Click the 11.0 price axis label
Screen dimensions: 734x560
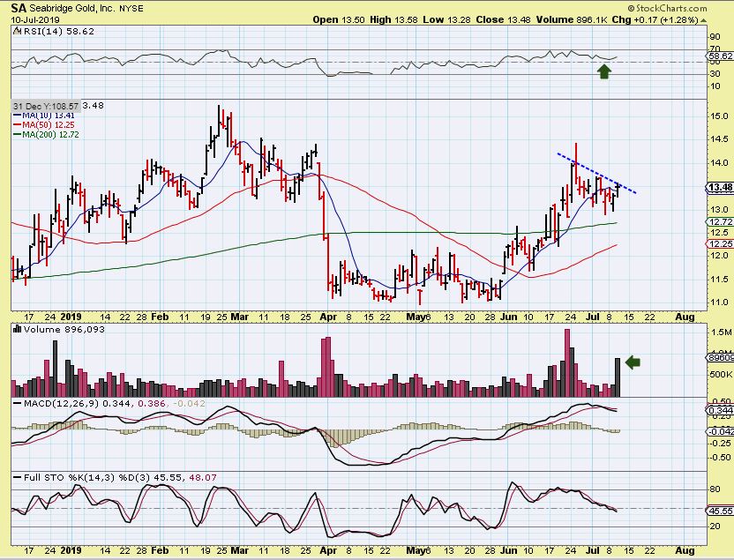[718, 302]
